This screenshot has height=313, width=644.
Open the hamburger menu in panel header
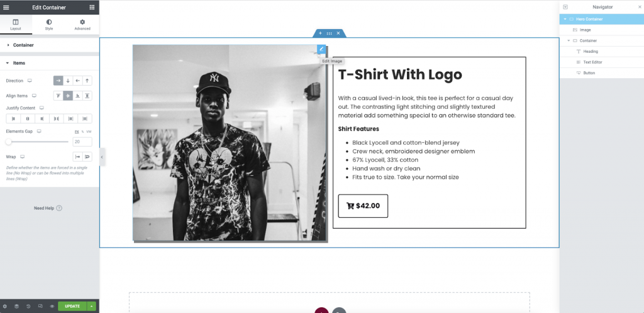pyautogui.click(x=6, y=8)
